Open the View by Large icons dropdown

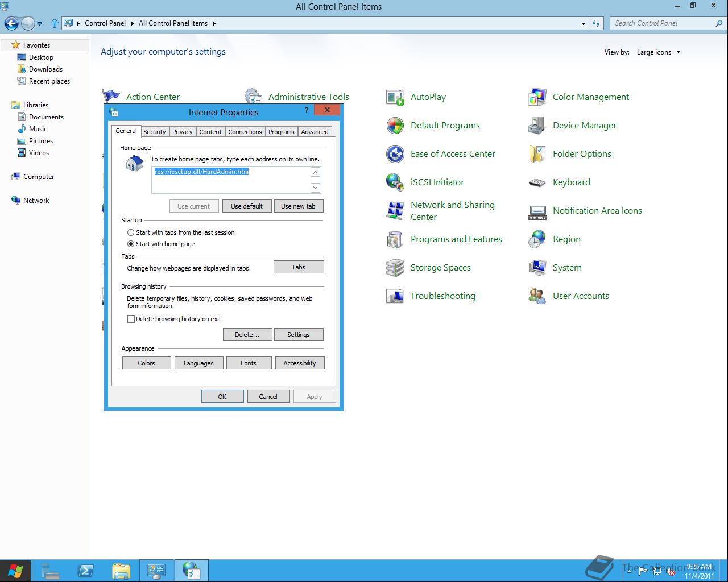tap(658, 52)
